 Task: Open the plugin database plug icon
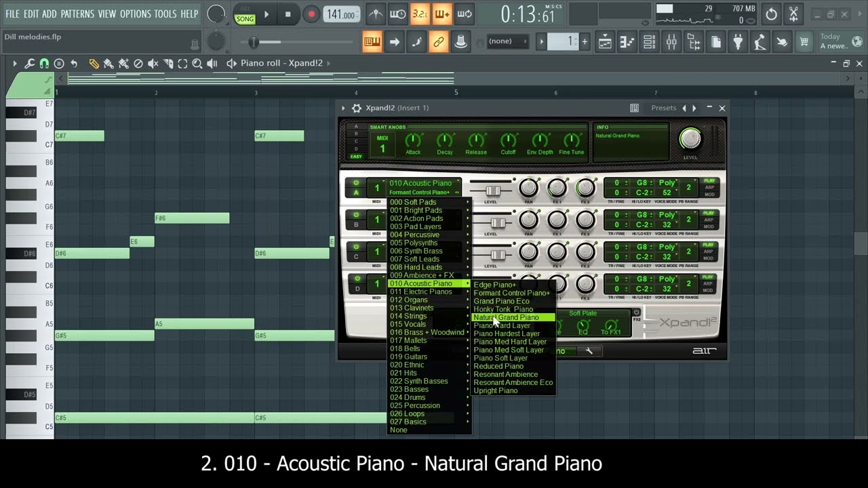[x=738, y=42]
